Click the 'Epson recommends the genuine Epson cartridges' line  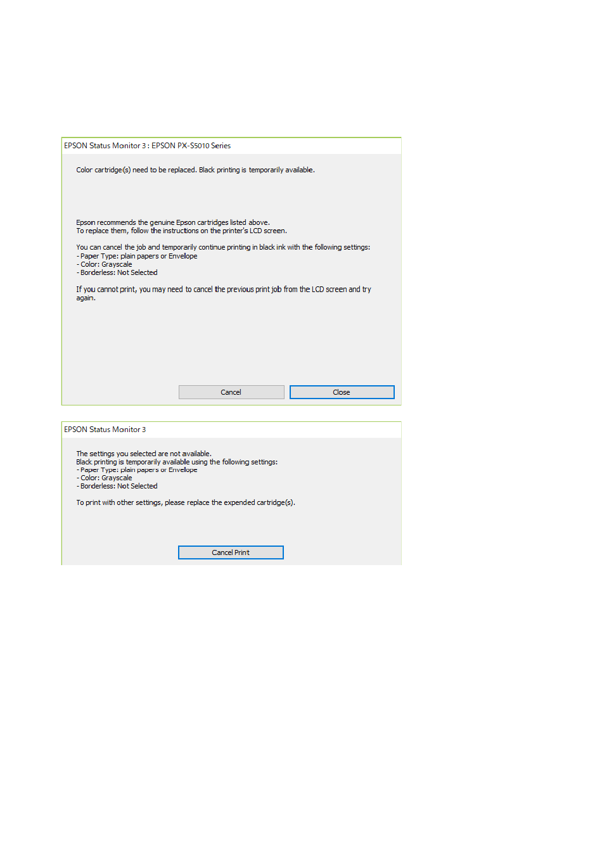[173, 222]
